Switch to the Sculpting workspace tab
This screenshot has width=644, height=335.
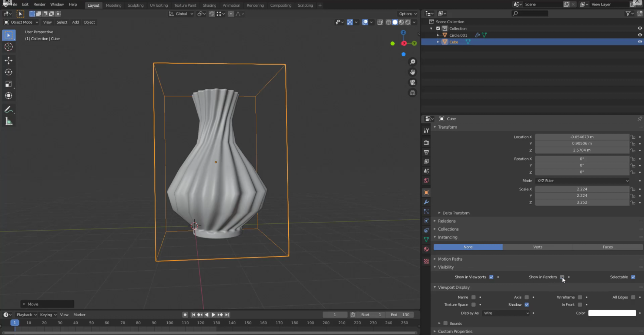(135, 5)
